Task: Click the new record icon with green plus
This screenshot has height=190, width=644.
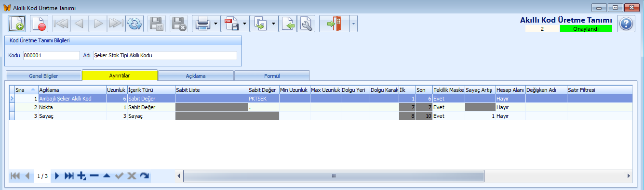Action: tap(17, 23)
